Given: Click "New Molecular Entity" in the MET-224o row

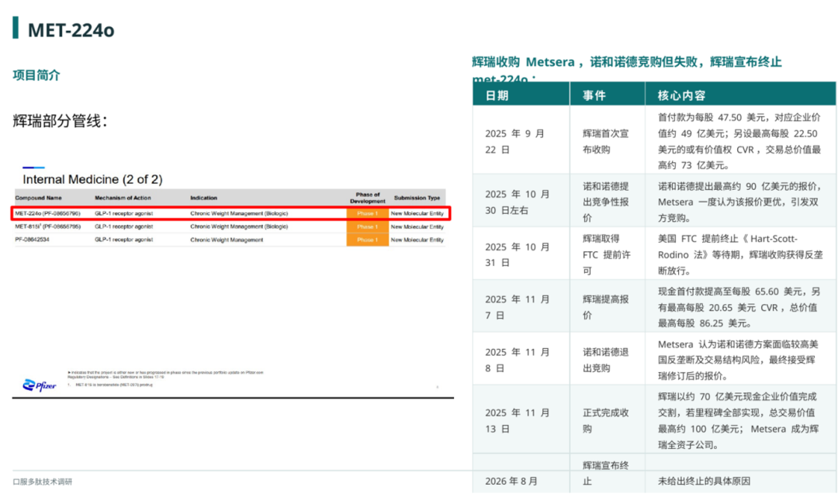Looking at the screenshot, I should coord(417,213).
